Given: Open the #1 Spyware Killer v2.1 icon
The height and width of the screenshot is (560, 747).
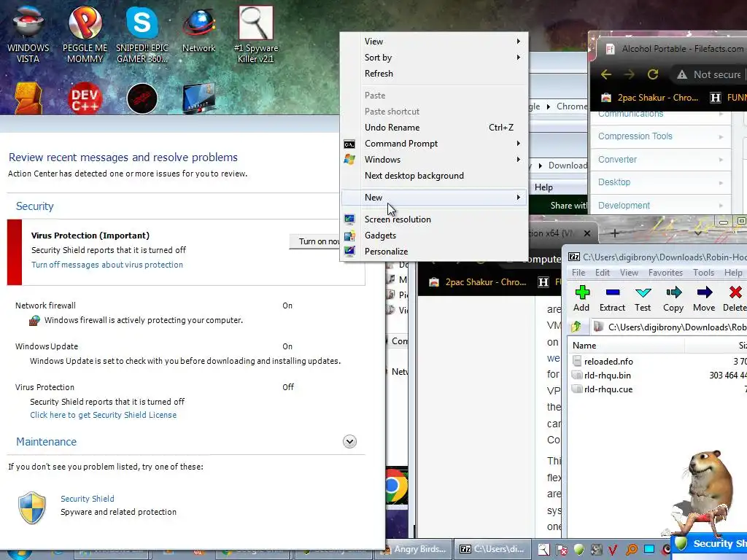Looking at the screenshot, I should 256,34.
